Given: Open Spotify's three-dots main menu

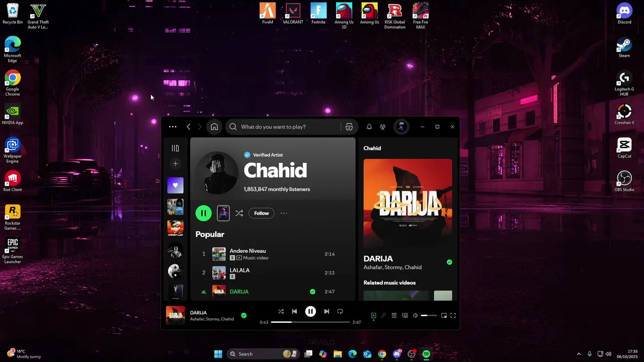Looking at the screenshot, I should coord(173,127).
